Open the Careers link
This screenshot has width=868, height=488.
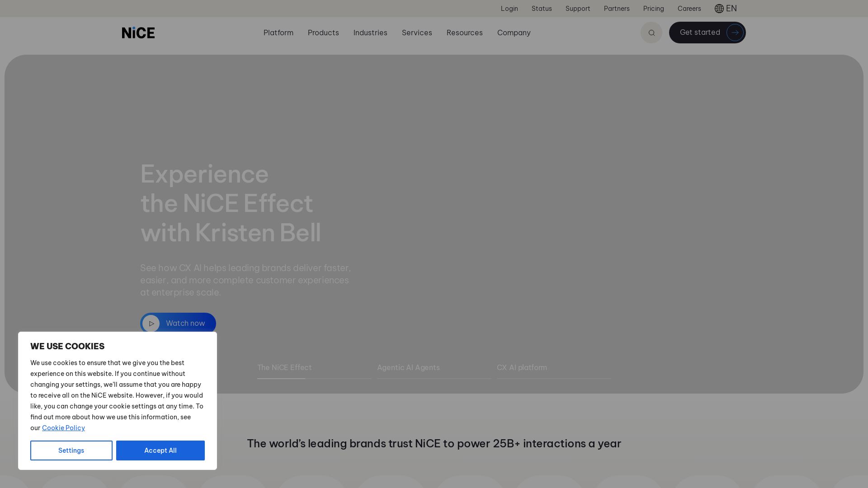click(x=689, y=9)
